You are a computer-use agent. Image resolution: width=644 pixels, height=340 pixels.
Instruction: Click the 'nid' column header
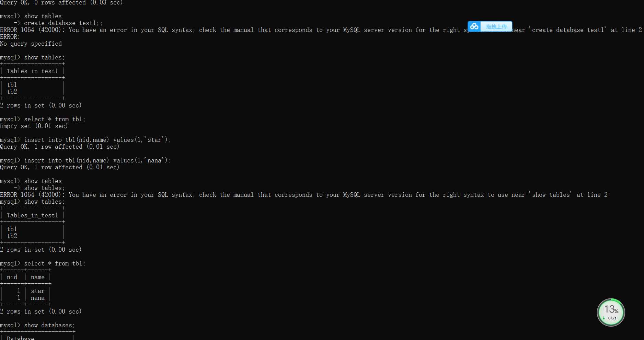pos(12,277)
